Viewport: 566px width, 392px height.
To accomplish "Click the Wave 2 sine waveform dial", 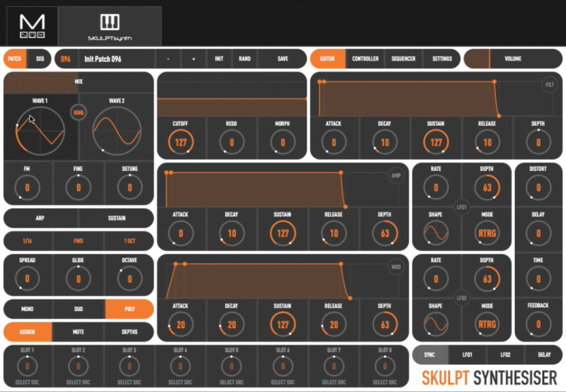I will pos(116,131).
